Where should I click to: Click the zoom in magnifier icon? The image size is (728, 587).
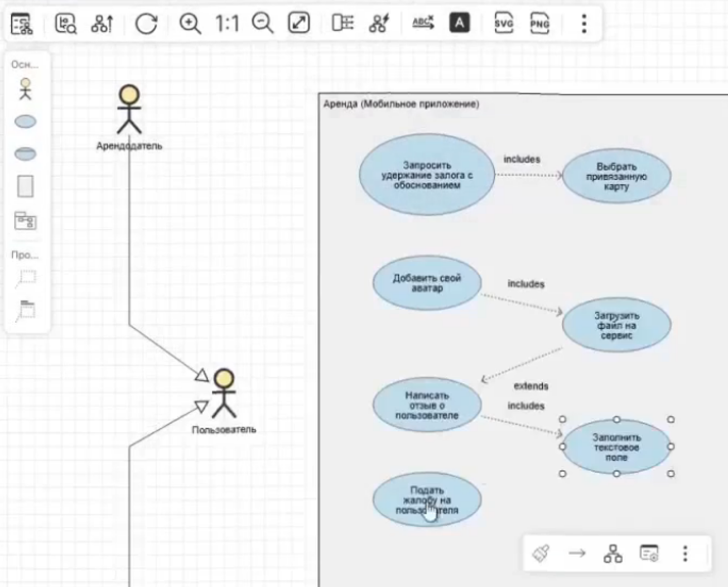click(190, 23)
